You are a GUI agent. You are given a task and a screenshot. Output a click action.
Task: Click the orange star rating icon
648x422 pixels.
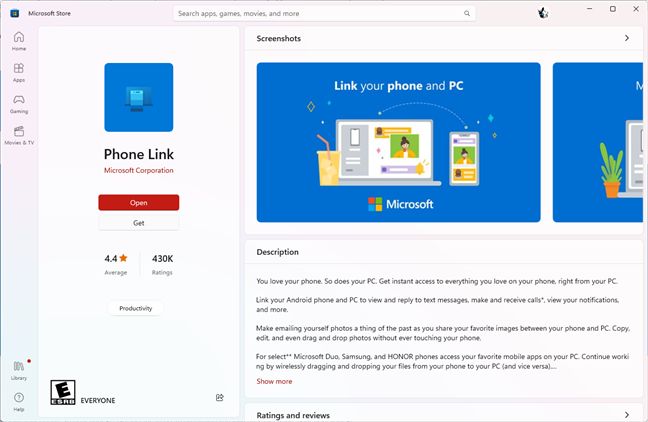(x=123, y=258)
